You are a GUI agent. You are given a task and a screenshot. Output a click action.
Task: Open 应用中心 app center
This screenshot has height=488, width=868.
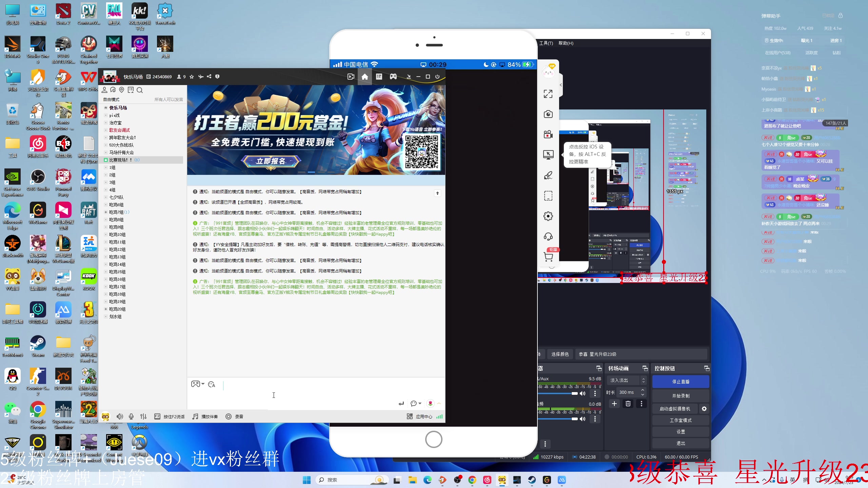click(x=419, y=416)
